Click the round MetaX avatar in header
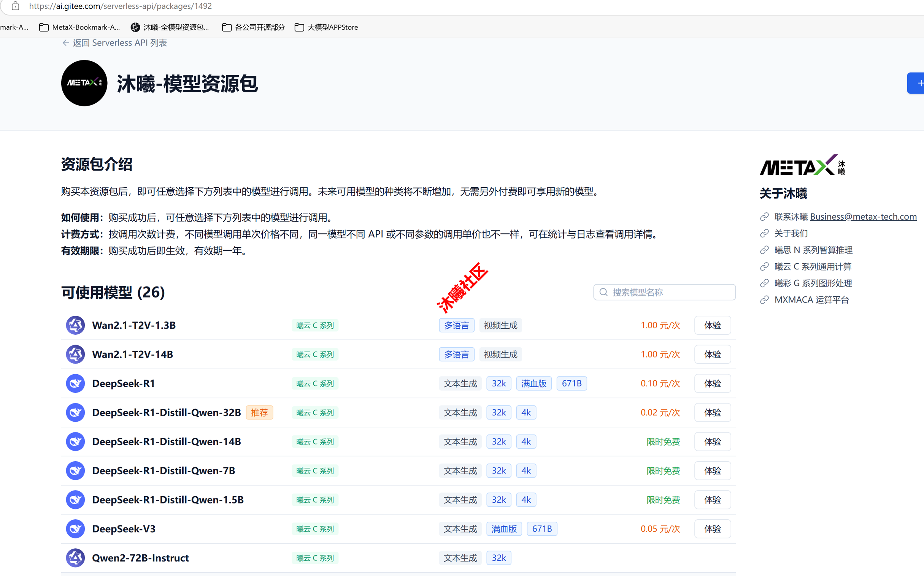924x576 pixels. click(84, 83)
